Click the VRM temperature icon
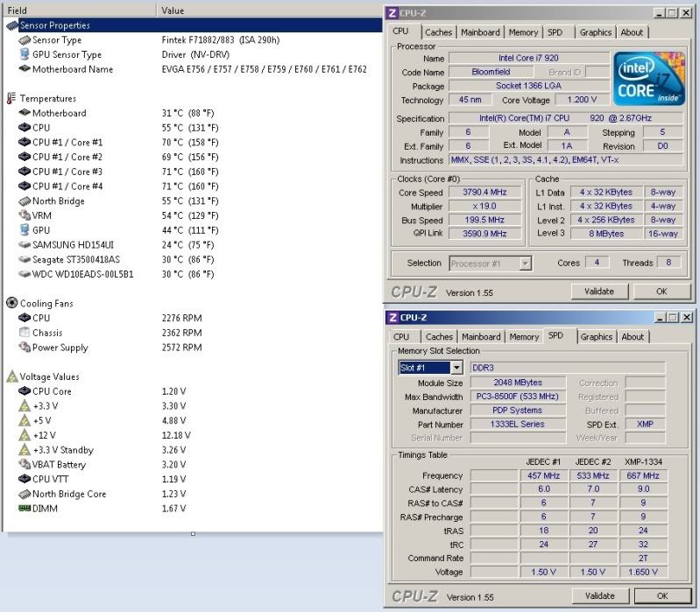The height and width of the screenshot is (612, 700). 25,215
